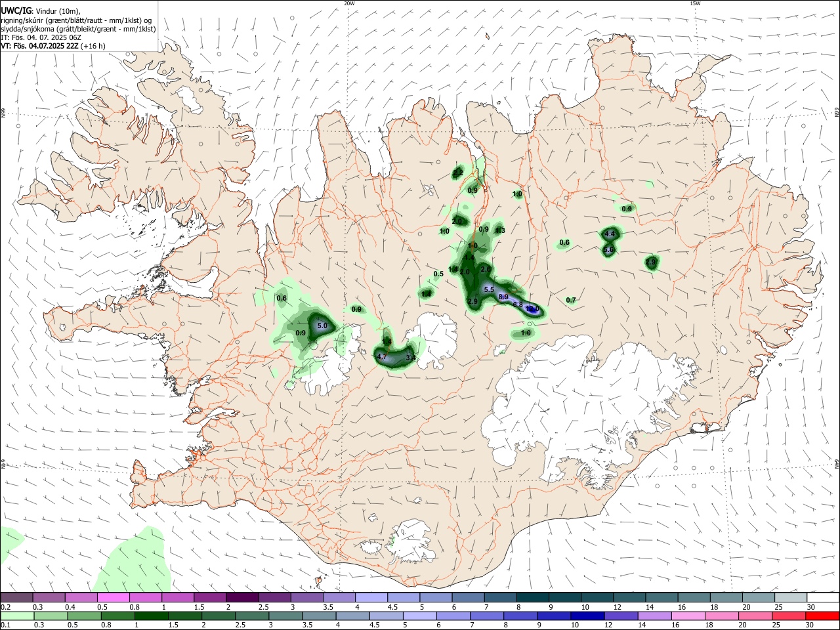The image size is (840, 630).
Task: Click the 5.6 value below 4.4
Action: coord(608,249)
